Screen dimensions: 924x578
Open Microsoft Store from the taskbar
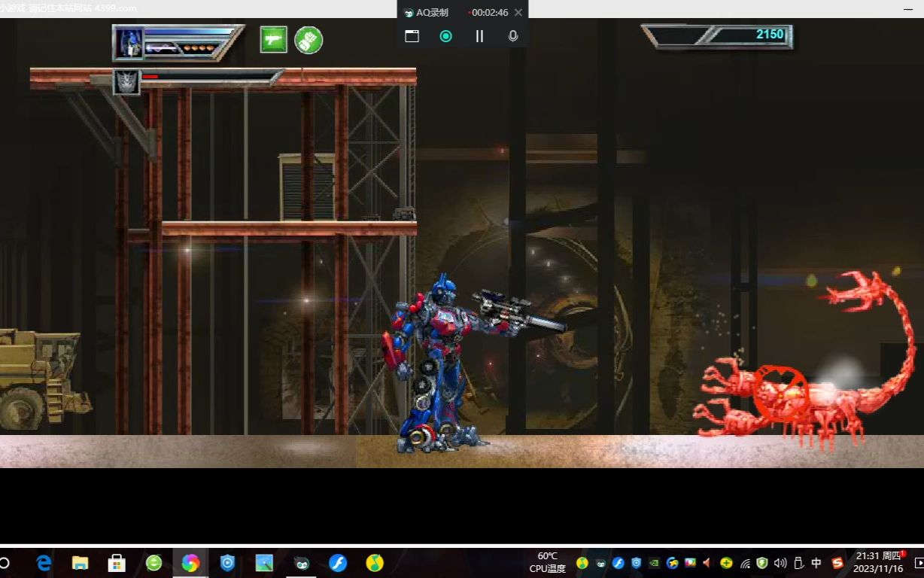click(117, 562)
